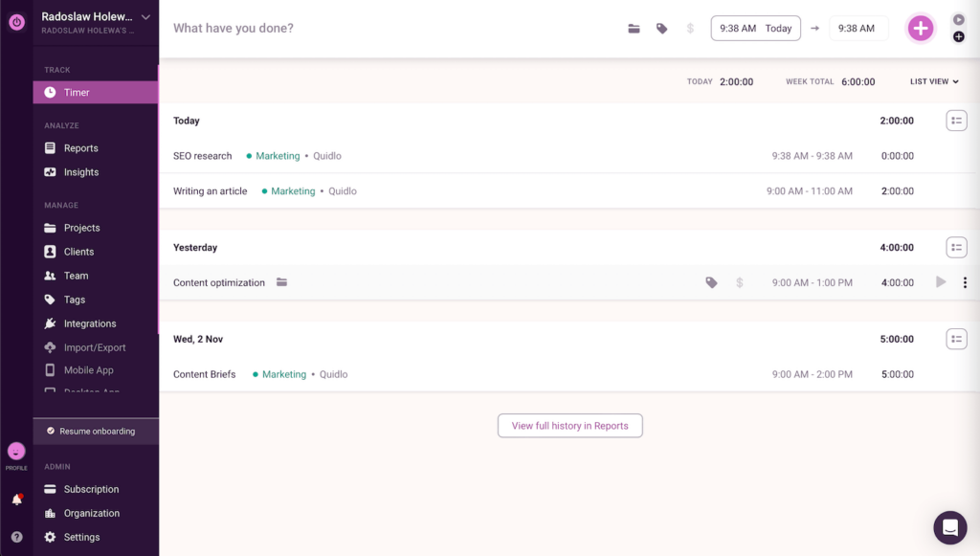Screen dimensions: 980x556
Task: Go to Projects
Action: tap(81, 228)
